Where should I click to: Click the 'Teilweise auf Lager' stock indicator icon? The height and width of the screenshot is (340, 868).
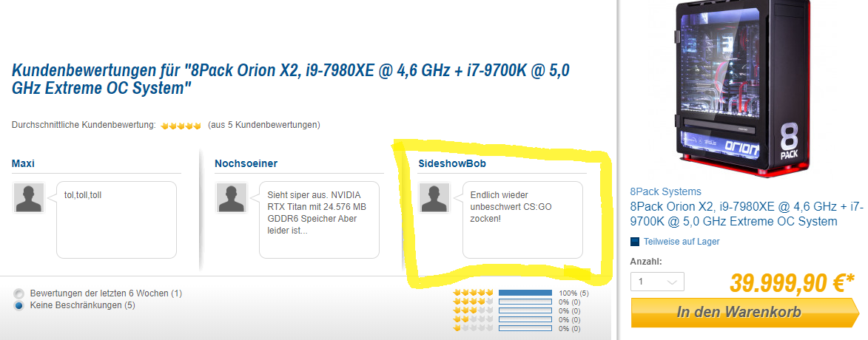635,242
